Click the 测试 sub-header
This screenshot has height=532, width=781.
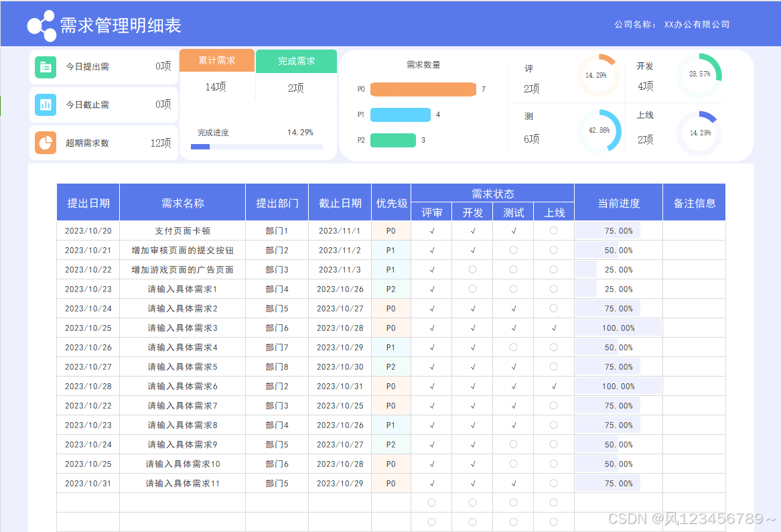(513, 212)
